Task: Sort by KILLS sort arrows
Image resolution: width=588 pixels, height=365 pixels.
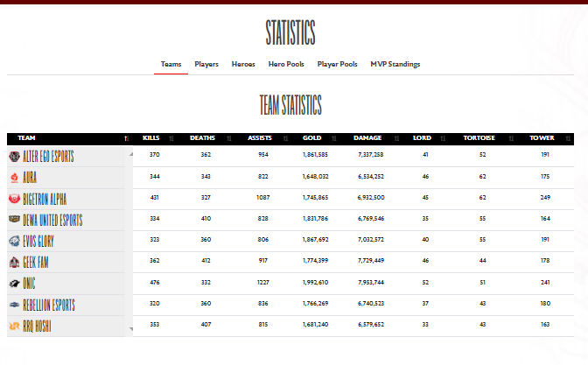Action: coord(171,138)
